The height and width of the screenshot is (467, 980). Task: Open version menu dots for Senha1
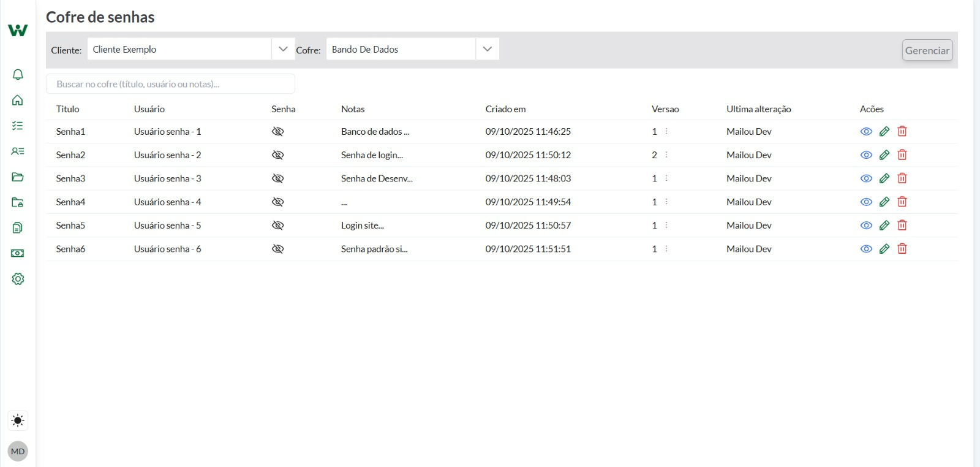point(666,131)
